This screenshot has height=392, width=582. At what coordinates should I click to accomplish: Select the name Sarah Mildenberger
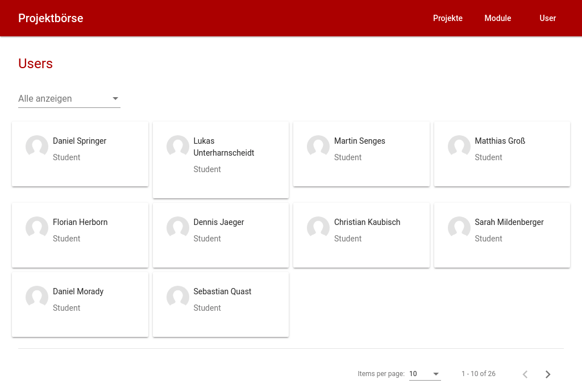[x=509, y=222]
